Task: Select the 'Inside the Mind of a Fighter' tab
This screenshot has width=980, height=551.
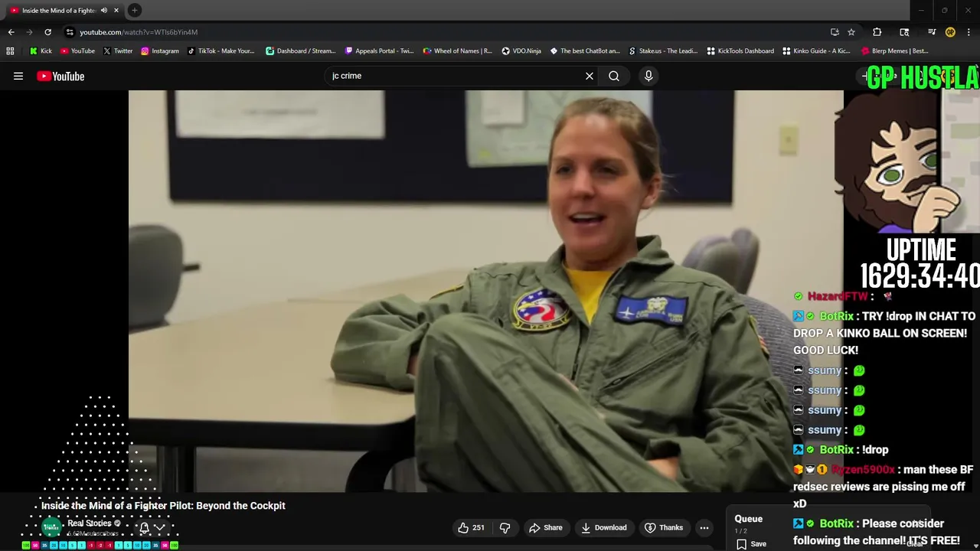Action: click(x=59, y=10)
